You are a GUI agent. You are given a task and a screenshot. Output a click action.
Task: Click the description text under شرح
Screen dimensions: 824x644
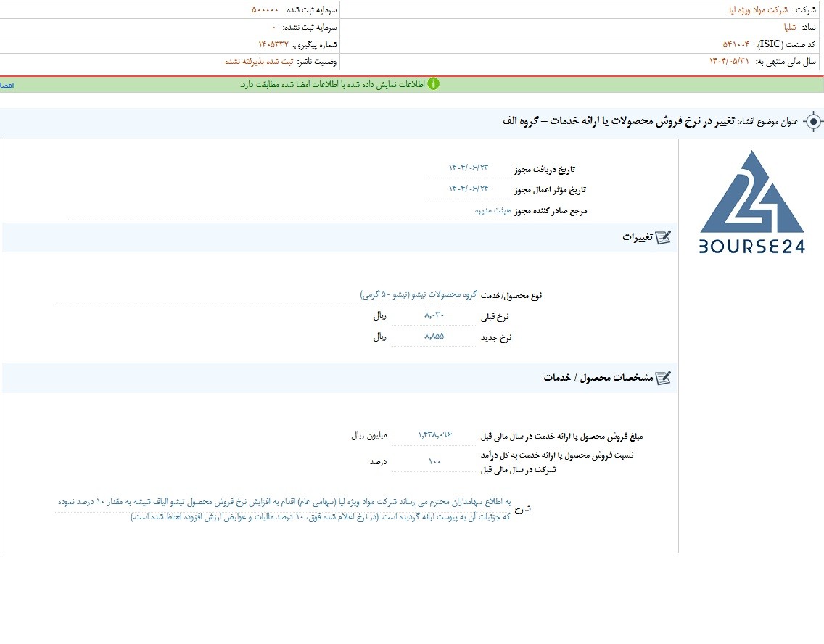pyautogui.click(x=284, y=510)
